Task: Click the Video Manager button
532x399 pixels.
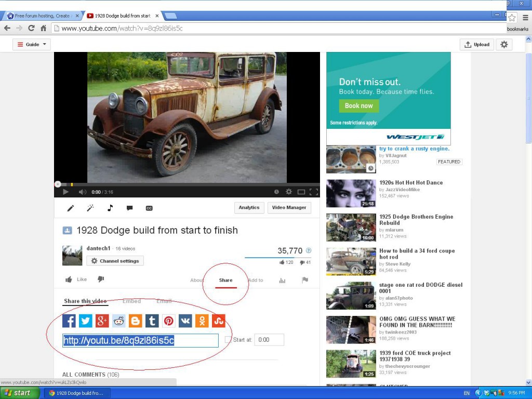Action: tap(289, 208)
